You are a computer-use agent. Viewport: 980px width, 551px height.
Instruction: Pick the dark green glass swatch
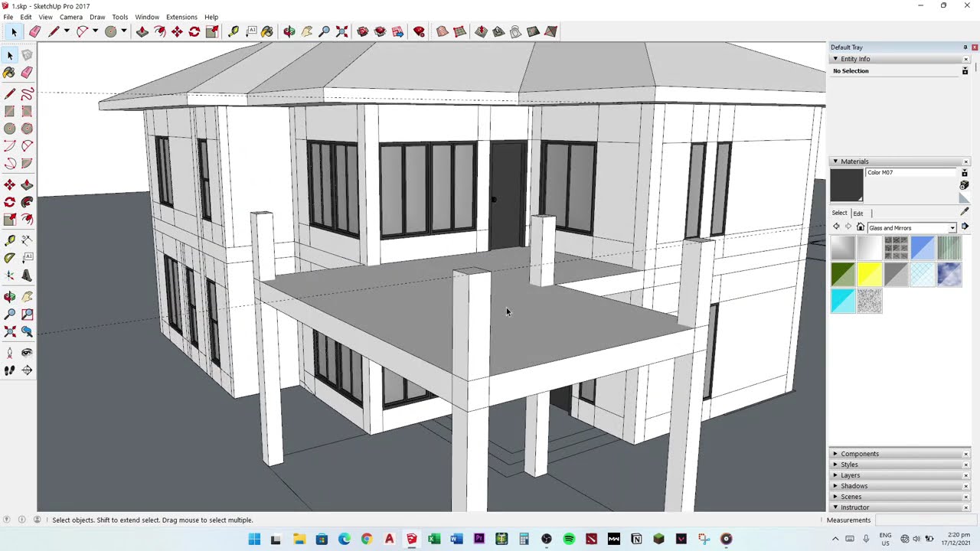843,275
